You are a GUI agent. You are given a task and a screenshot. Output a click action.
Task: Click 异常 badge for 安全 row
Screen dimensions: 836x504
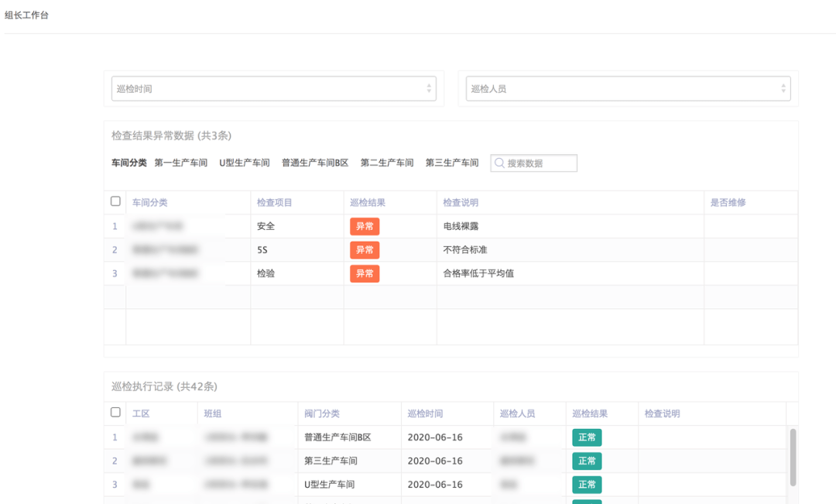click(365, 227)
